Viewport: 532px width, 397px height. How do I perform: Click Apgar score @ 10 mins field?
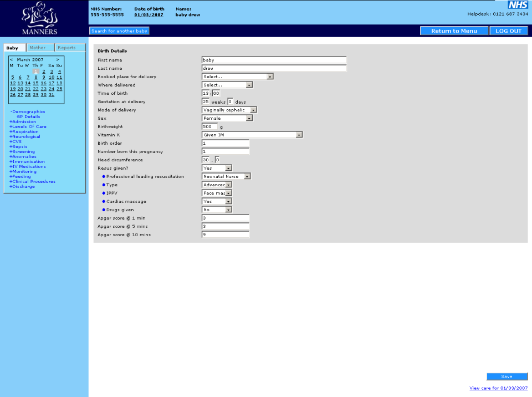(x=226, y=235)
